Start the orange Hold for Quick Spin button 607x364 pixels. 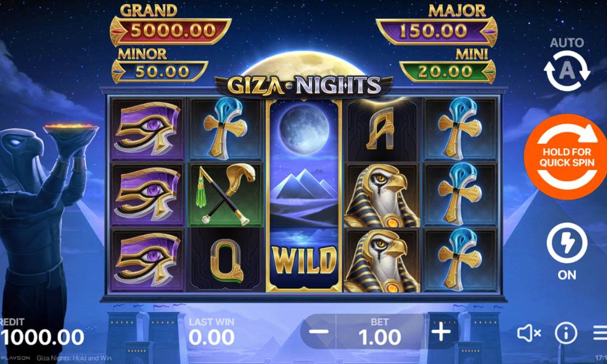tap(566, 157)
